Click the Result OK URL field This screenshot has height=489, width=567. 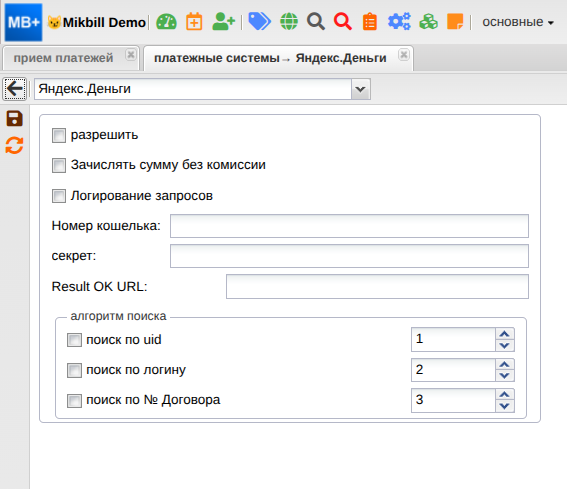coord(378,286)
